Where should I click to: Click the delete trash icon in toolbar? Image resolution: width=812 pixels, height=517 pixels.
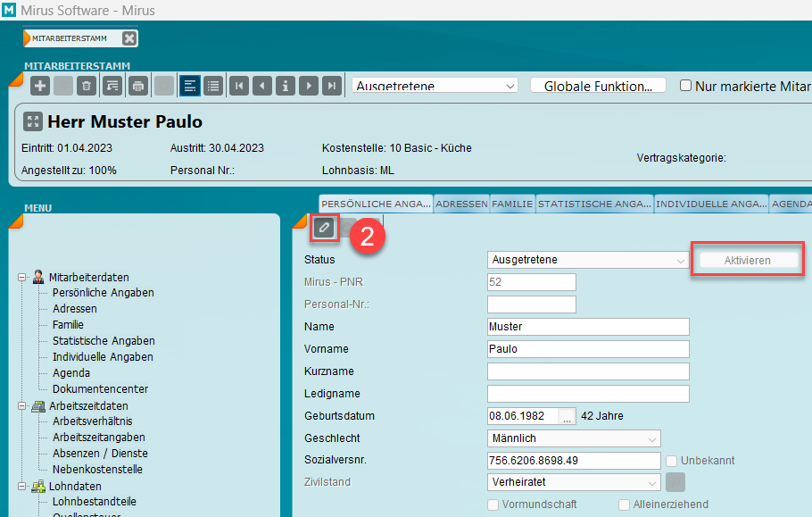click(87, 86)
